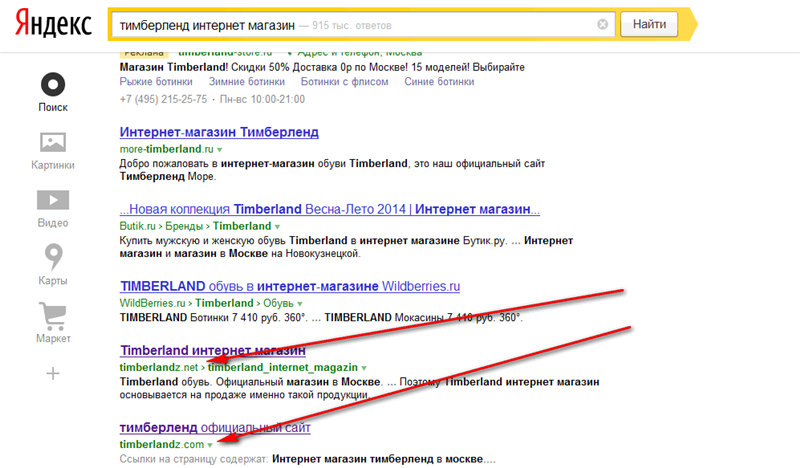Screen dimensions: 800x468
Task: Click the ad phone number +7 (495) 215-25-75
Action: [163, 100]
